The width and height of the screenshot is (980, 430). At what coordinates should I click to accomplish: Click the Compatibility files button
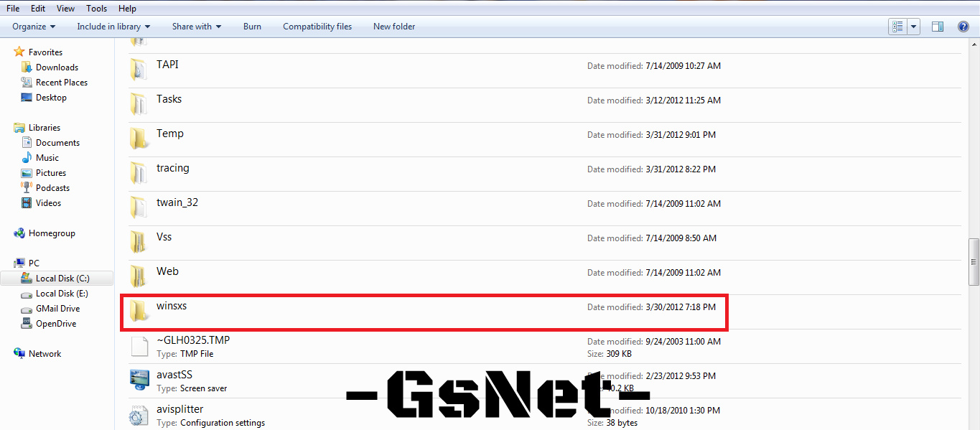pos(317,26)
